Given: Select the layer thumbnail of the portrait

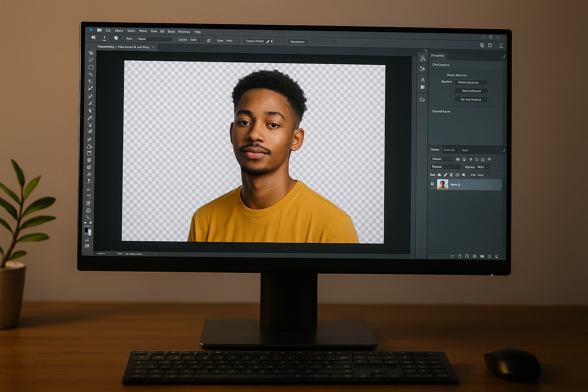Looking at the screenshot, I should 443,185.
